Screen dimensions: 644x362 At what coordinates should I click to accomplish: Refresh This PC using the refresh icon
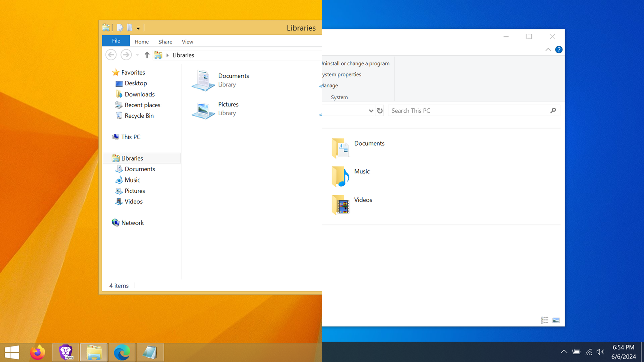[x=380, y=111]
